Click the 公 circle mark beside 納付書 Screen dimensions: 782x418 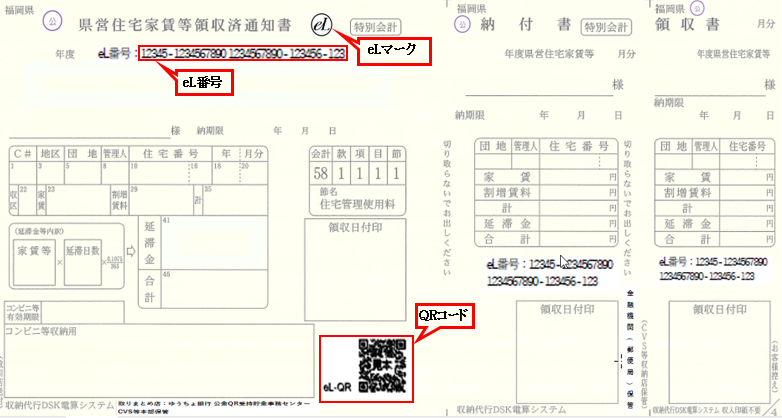click(463, 23)
